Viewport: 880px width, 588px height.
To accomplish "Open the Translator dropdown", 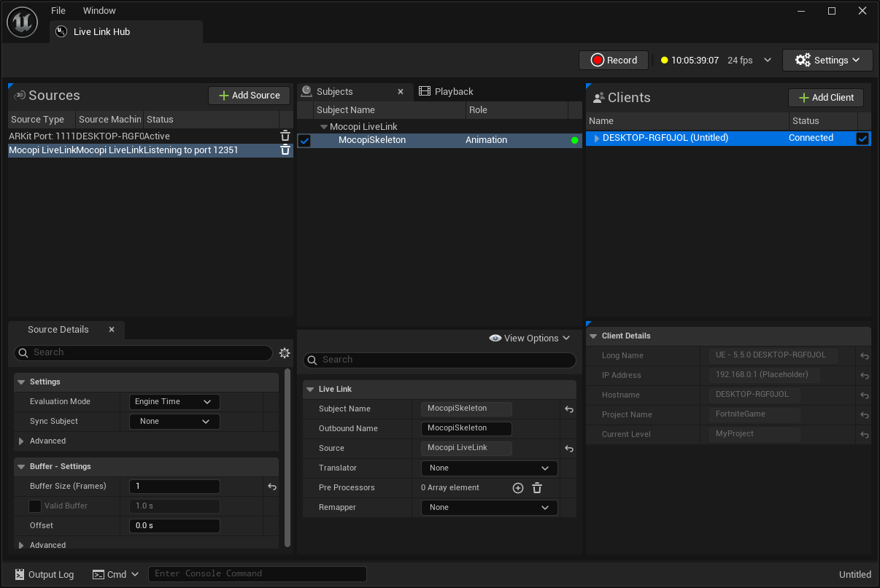I will [x=489, y=468].
